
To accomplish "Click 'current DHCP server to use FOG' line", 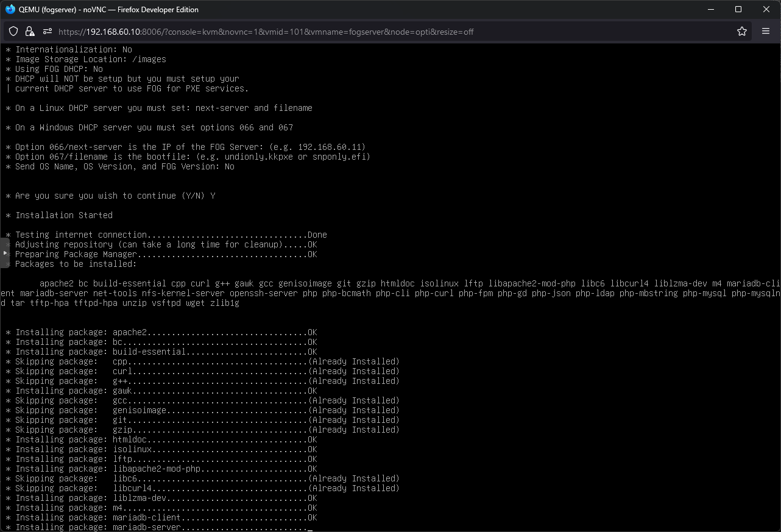I will (x=127, y=88).
